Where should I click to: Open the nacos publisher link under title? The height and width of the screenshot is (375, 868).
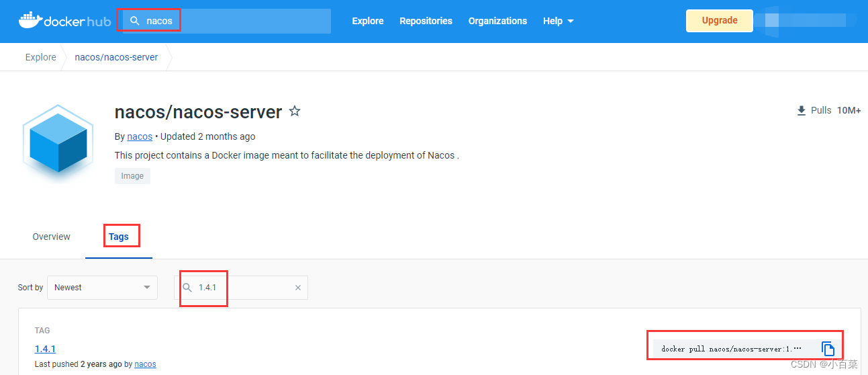pos(140,136)
